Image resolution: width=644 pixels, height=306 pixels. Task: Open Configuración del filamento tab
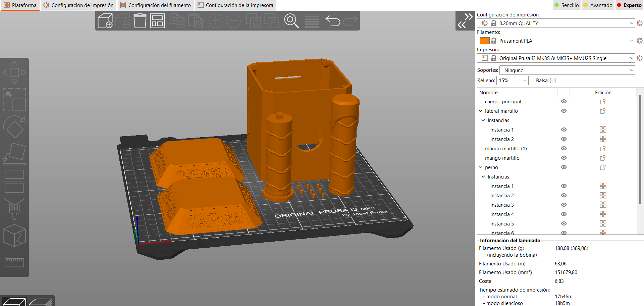156,5
